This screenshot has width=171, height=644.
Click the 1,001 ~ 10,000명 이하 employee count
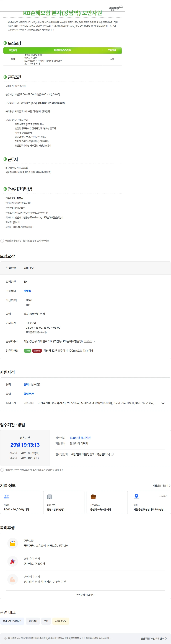tap(16, 510)
